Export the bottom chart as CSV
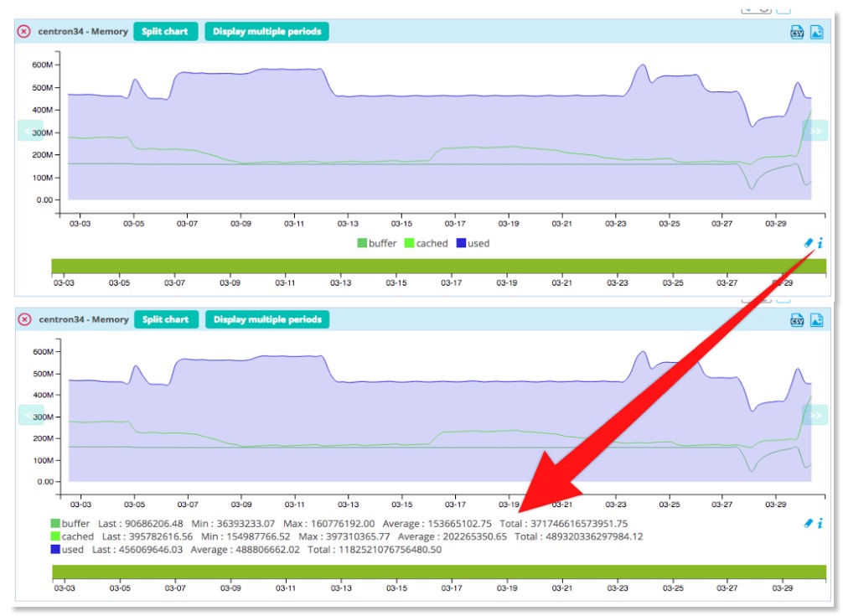 point(797,319)
